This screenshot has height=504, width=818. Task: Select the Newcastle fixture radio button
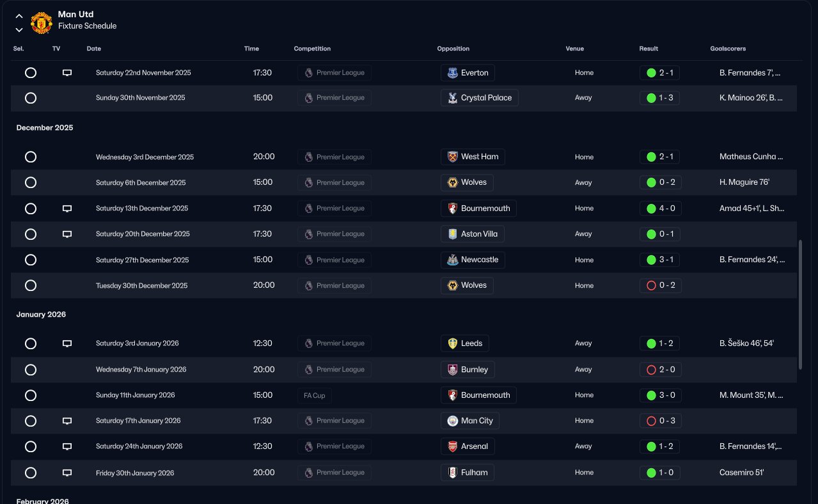pyautogui.click(x=31, y=260)
